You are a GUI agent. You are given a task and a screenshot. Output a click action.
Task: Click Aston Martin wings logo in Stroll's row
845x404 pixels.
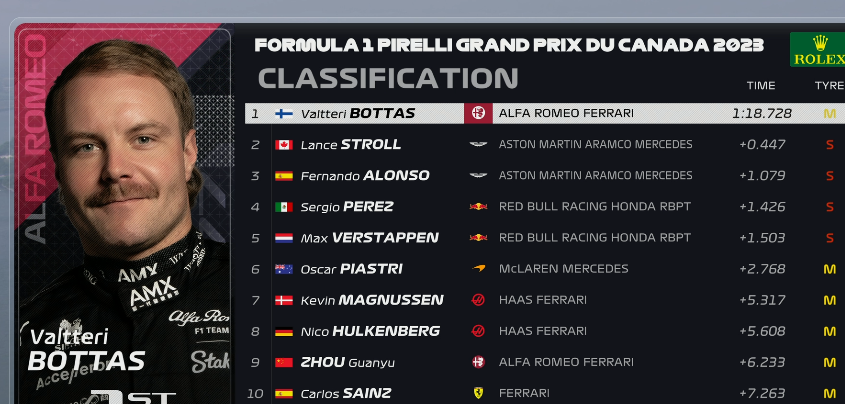[x=478, y=144]
